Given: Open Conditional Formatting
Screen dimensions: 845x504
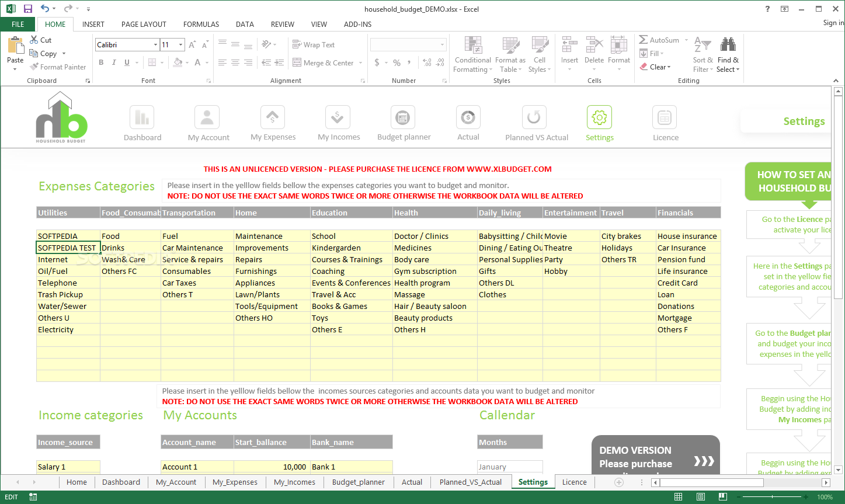Looking at the screenshot, I should pos(472,54).
